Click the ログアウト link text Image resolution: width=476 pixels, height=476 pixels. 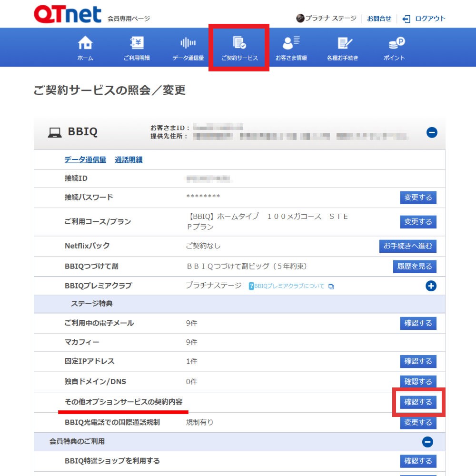430,19
